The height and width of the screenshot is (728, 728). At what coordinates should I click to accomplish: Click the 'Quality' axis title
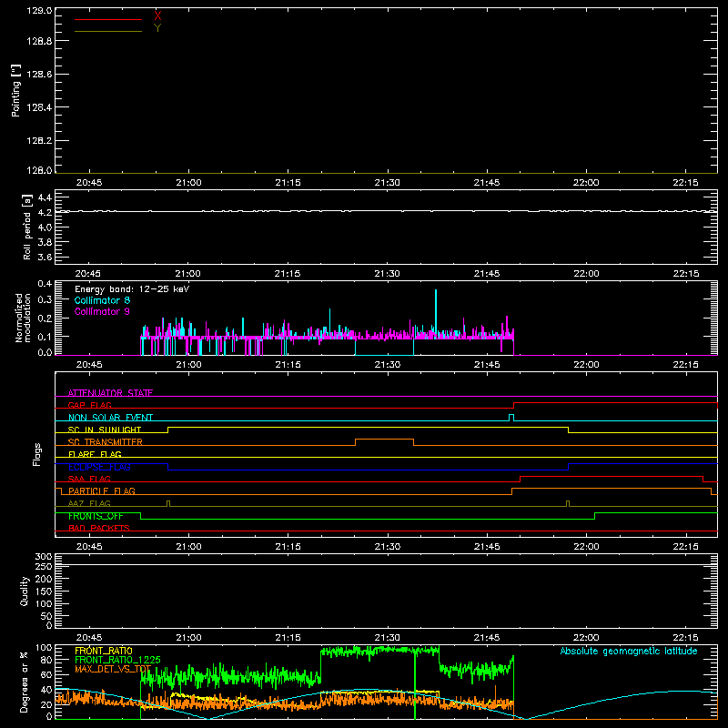(25, 591)
